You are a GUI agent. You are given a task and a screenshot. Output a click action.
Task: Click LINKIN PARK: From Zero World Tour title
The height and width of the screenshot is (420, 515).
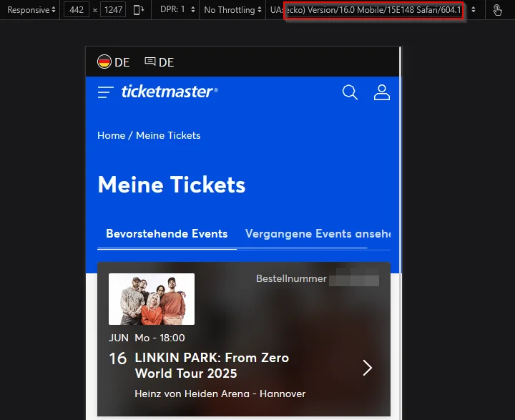click(212, 366)
